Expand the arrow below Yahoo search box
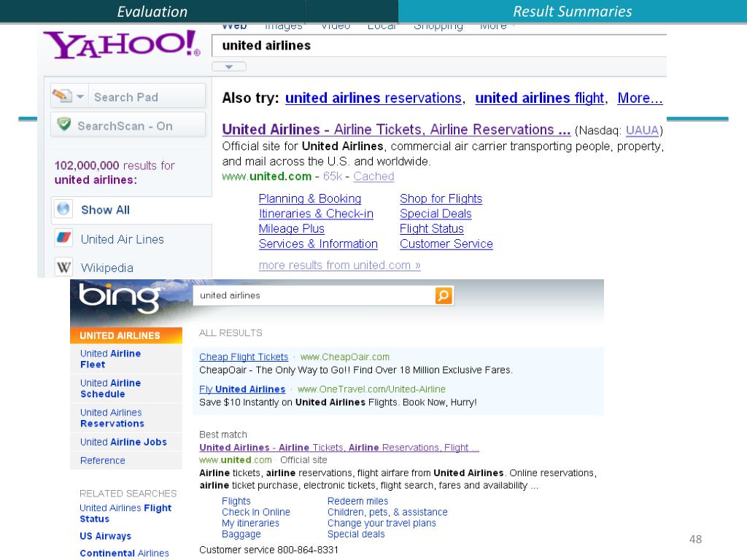 tap(228, 66)
